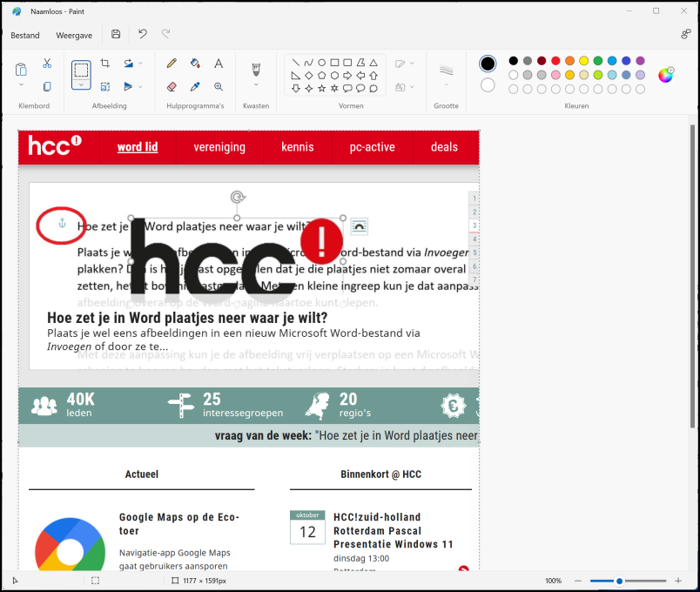Open the Bestand menu
The height and width of the screenshot is (592, 700).
click(x=25, y=36)
